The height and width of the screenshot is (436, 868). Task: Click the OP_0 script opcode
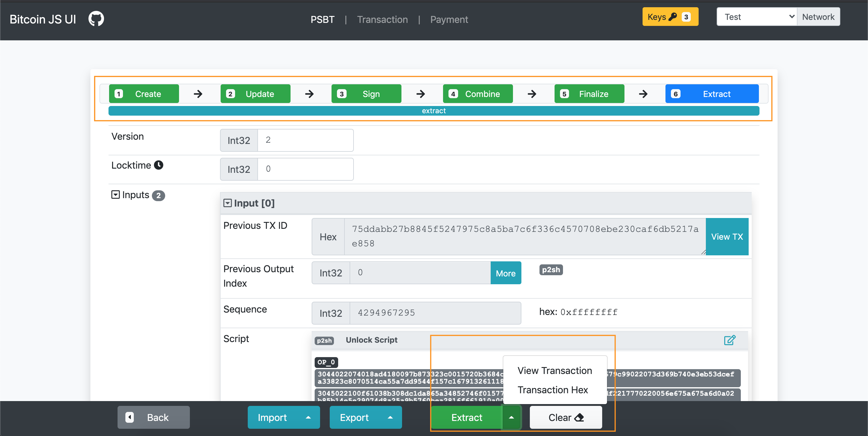pos(326,362)
